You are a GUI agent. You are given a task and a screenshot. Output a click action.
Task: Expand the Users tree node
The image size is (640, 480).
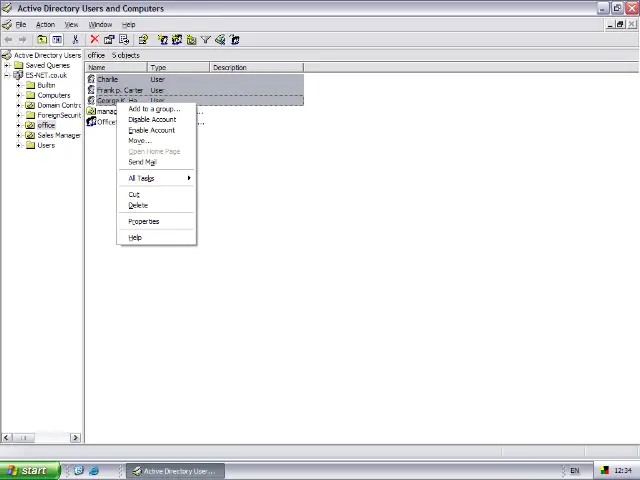coord(18,145)
